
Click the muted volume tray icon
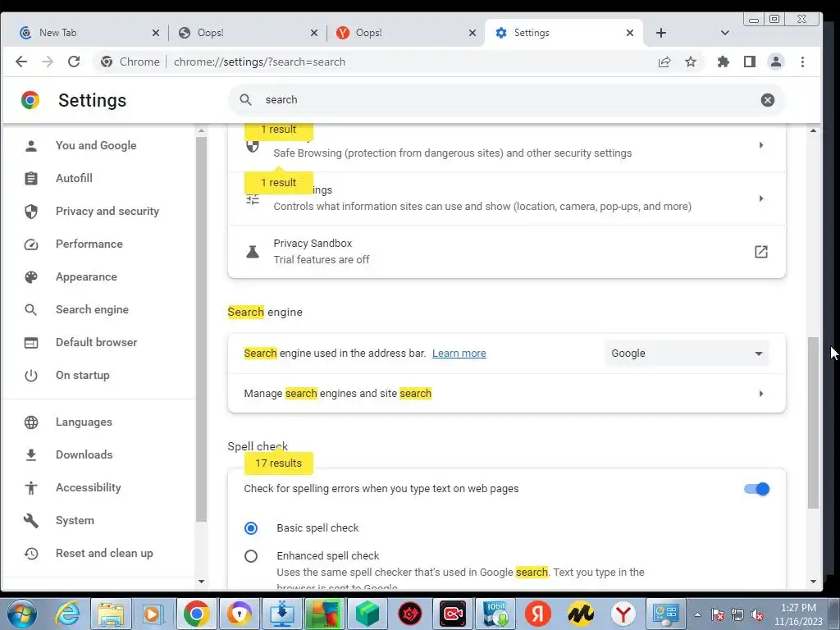pyautogui.click(x=757, y=615)
